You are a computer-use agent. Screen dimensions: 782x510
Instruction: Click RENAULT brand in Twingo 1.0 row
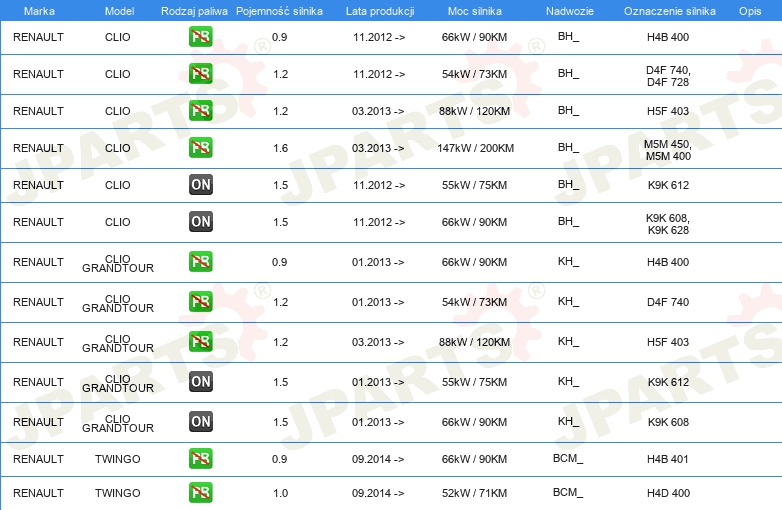pos(38,493)
